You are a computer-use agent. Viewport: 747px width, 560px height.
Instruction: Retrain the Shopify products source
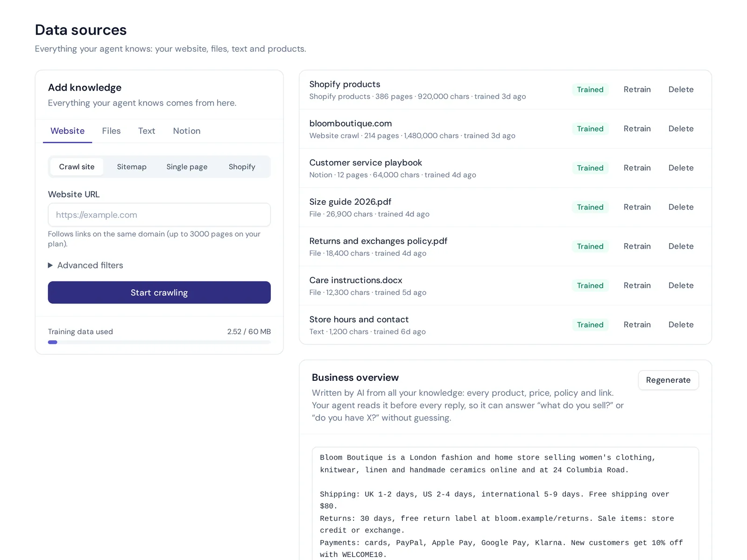637,90
